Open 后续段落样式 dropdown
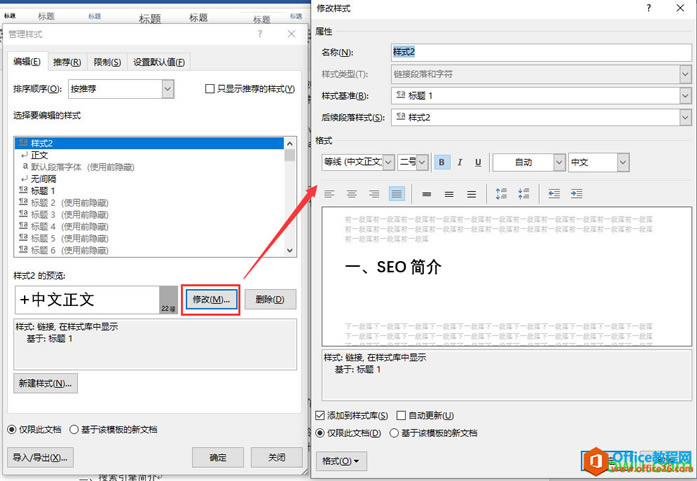Screen dimensions: 697x481 [x=685, y=117]
